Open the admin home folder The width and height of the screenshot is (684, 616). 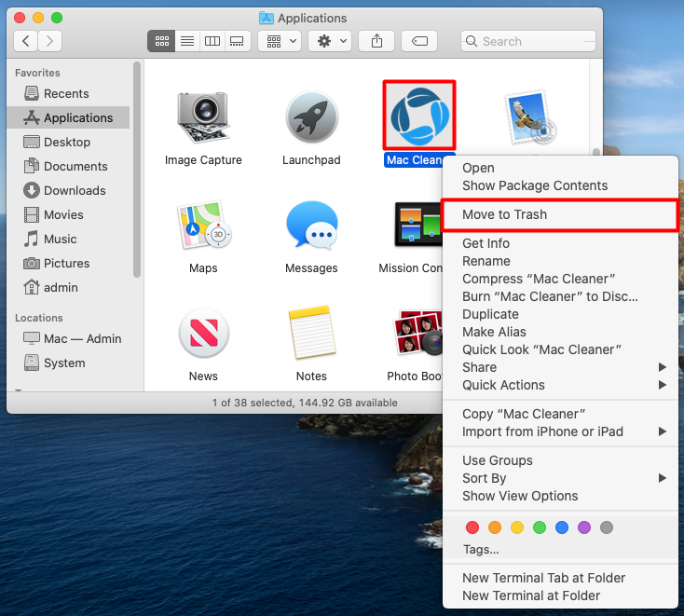coord(68,287)
